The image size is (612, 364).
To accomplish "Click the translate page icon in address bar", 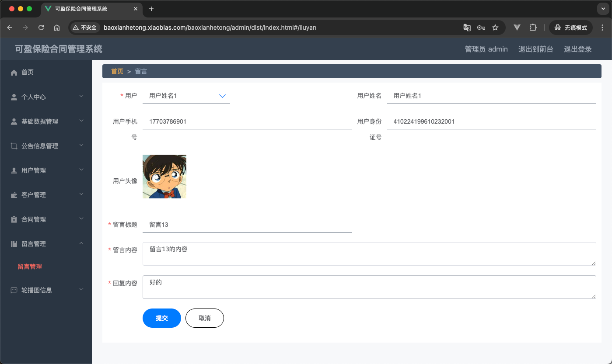I will click(467, 28).
